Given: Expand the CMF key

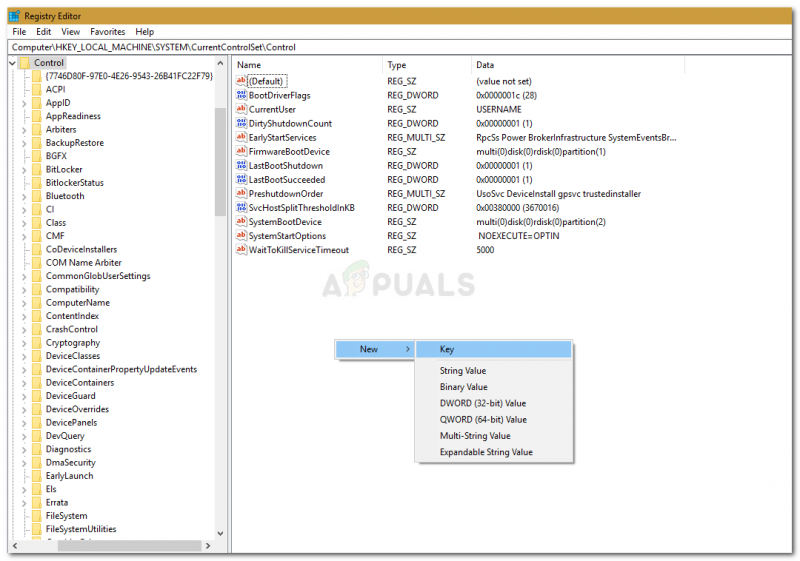Looking at the screenshot, I should click(x=24, y=236).
